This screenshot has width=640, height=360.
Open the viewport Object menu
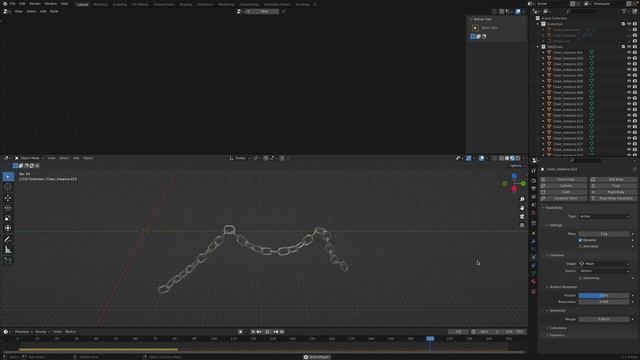tap(88, 158)
